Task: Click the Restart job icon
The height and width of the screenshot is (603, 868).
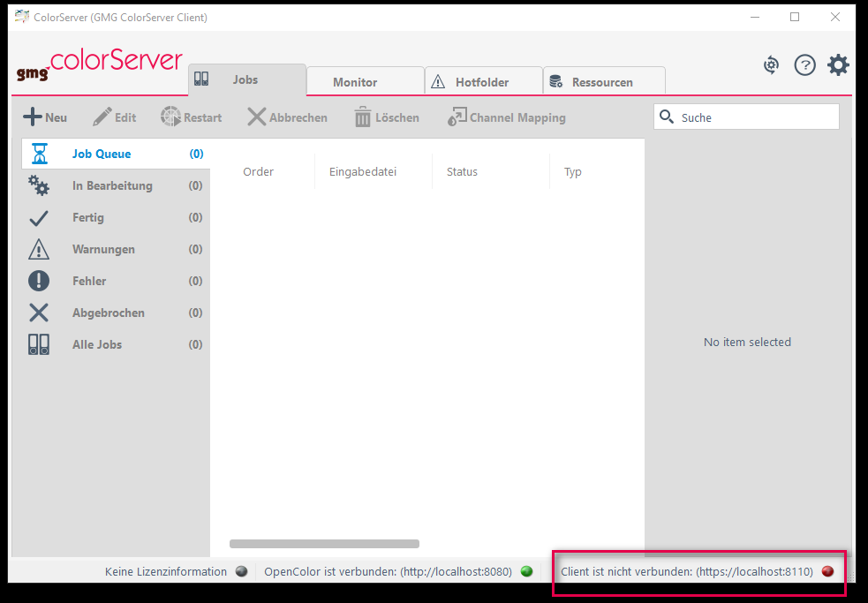Action: [170, 117]
